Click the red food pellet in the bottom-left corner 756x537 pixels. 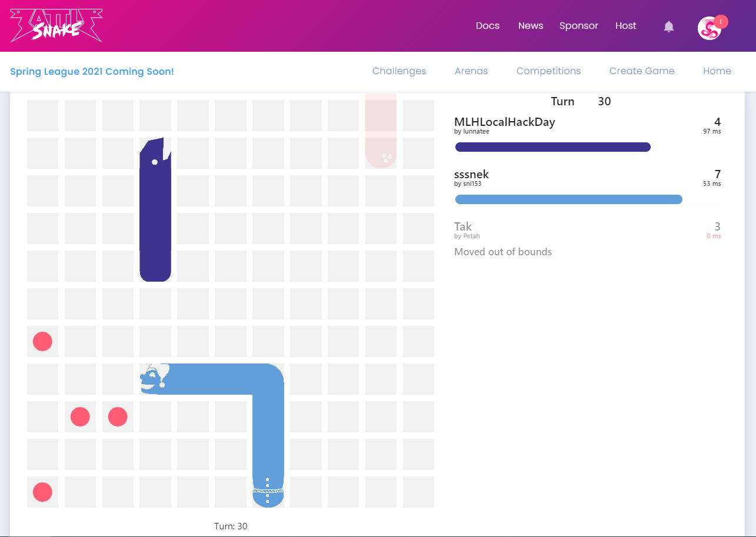coord(42,492)
